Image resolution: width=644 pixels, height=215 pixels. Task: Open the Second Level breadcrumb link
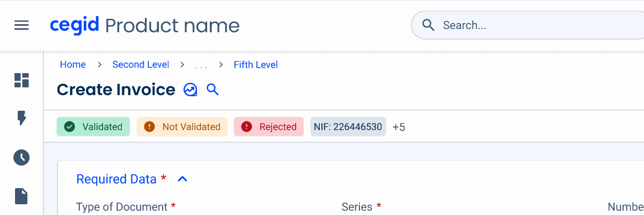141,64
